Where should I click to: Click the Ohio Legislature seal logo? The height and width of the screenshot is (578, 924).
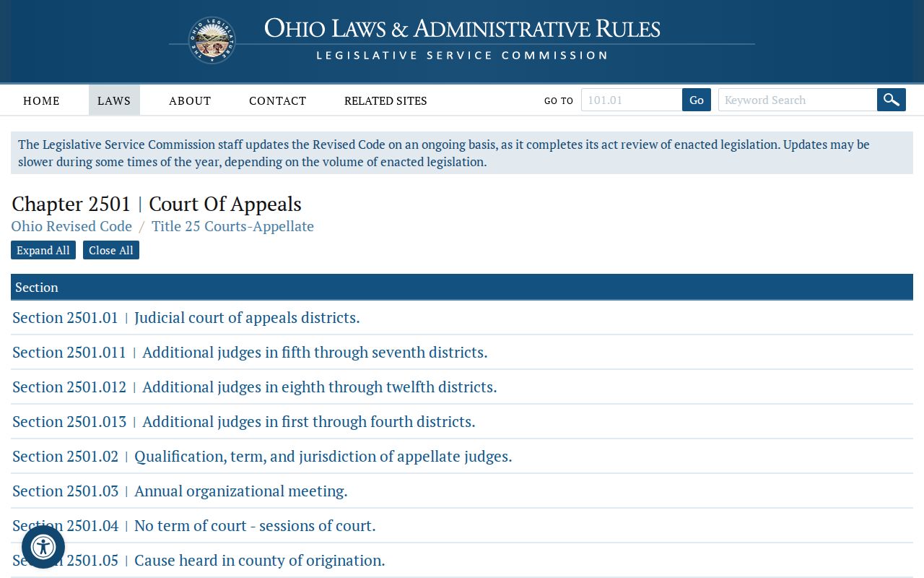pyautogui.click(x=212, y=40)
